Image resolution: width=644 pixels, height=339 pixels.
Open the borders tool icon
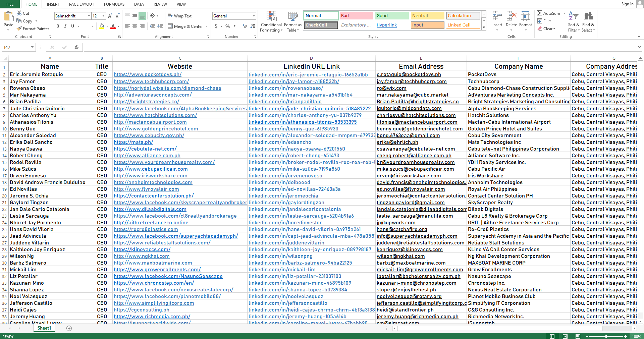87,26
